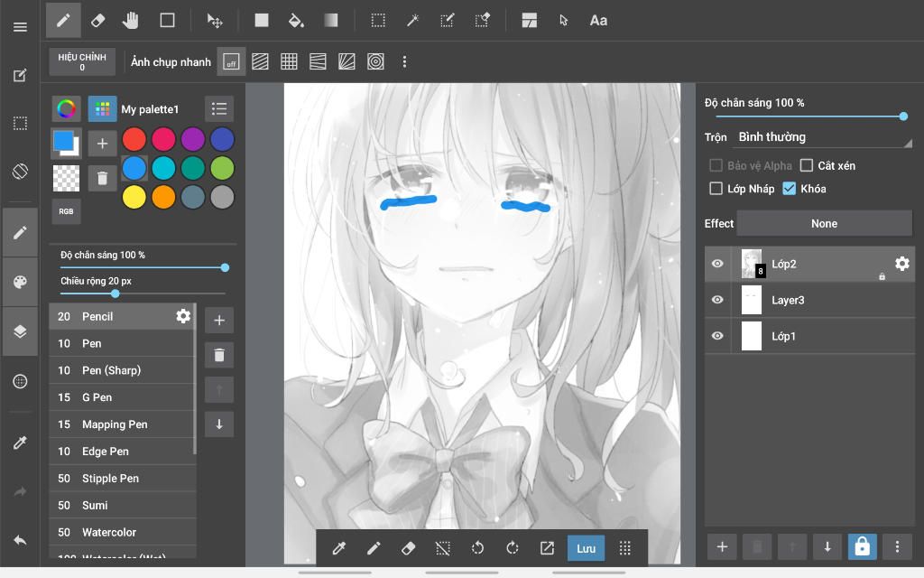
Task: Choose the operation cursor tool
Action: click(x=564, y=21)
